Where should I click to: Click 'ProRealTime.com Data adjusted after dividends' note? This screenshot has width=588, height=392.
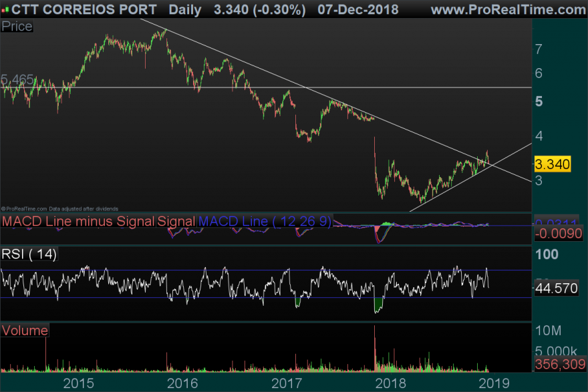click(59, 209)
